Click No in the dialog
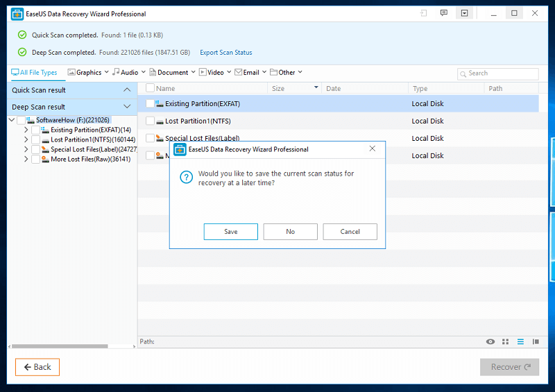Viewport: 555px width, 392px height. [x=290, y=232]
